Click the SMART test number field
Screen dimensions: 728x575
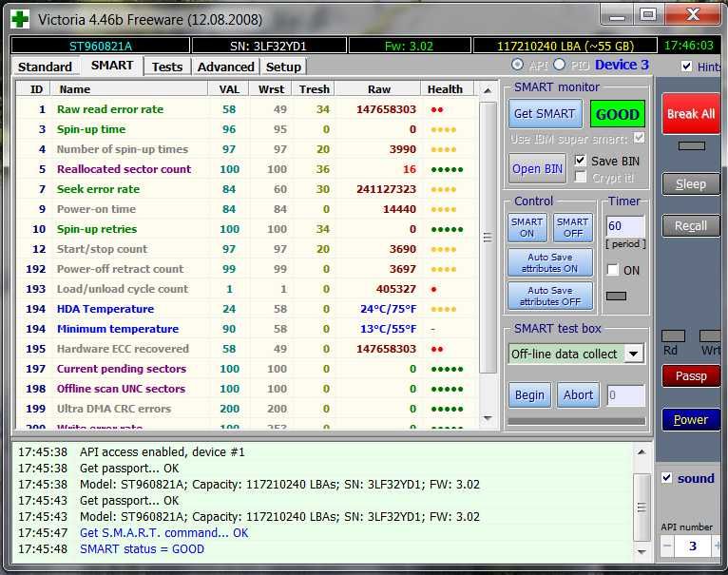626,395
